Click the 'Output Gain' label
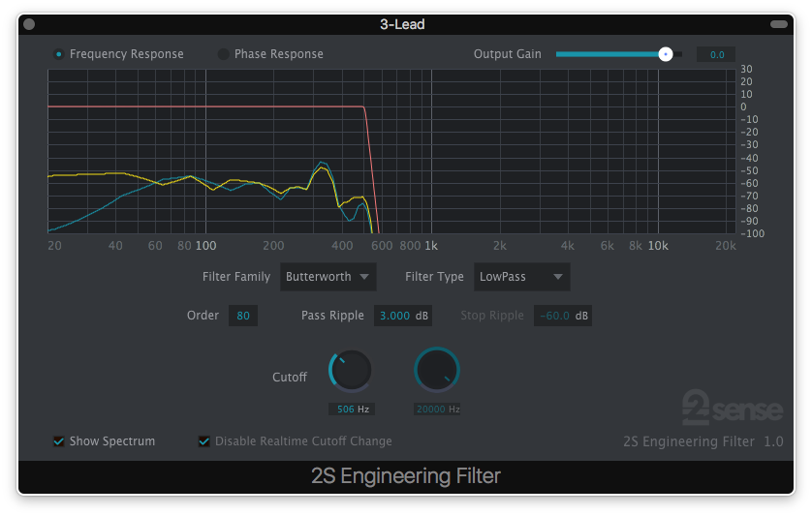The height and width of the screenshot is (516, 812). 508,54
